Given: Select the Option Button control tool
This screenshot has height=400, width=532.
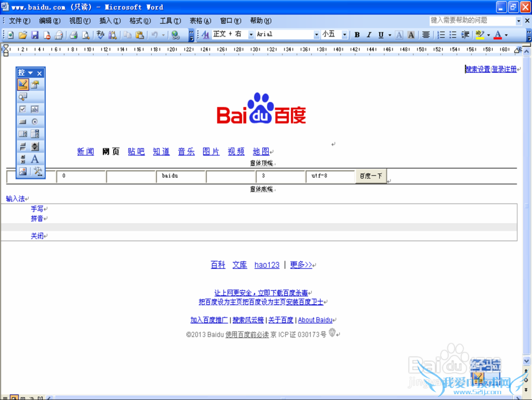Looking at the screenshot, I should (x=35, y=121).
